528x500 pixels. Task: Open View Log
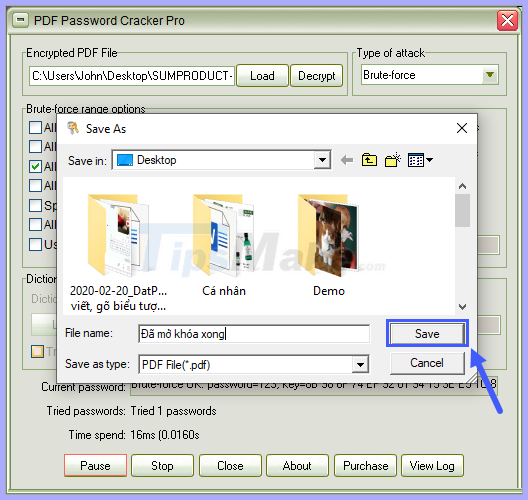[432, 465]
